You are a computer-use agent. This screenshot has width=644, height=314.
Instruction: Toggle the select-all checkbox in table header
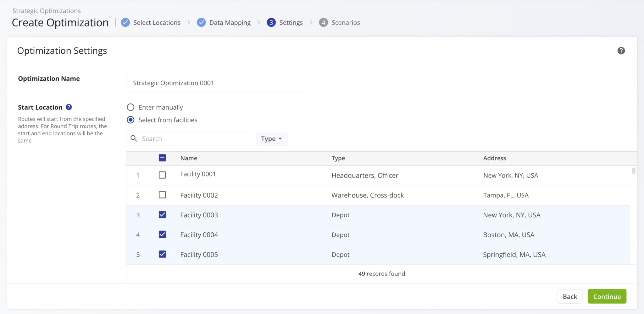click(162, 158)
